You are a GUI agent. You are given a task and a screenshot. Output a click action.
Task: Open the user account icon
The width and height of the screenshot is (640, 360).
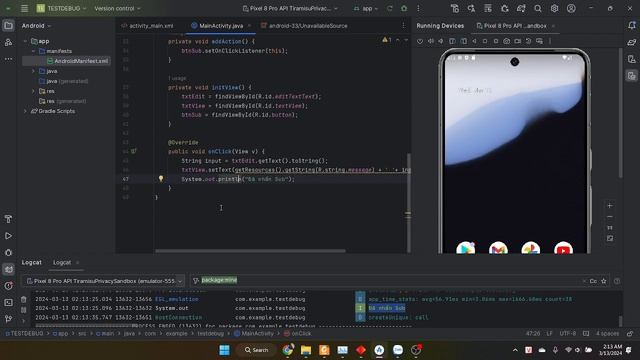tap(571, 8)
